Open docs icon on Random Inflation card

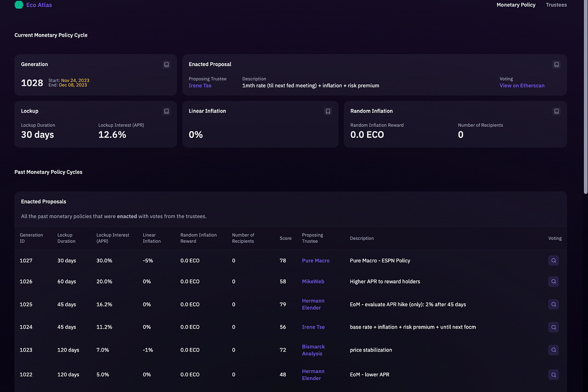click(556, 111)
